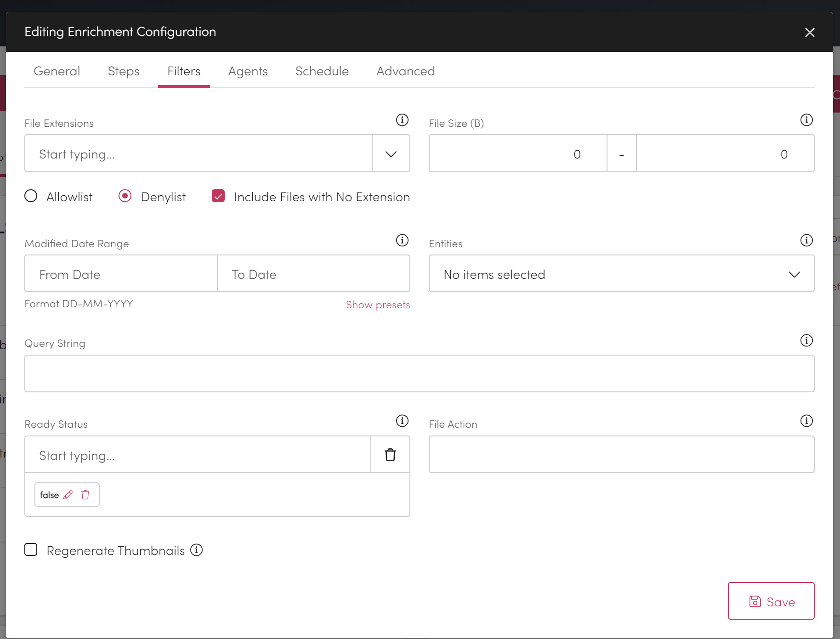Click the File Size info icon
The image size is (840, 639).
806,120
